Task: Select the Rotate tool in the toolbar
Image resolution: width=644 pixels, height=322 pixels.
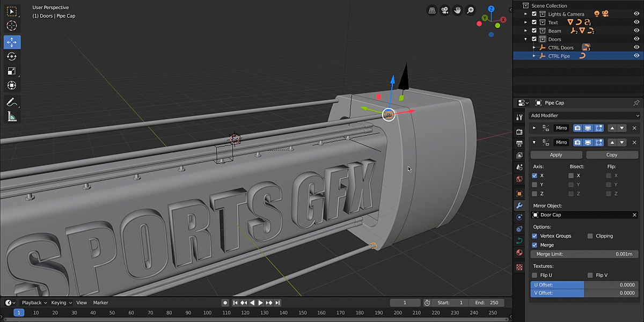Action: [x=12, y=56]
